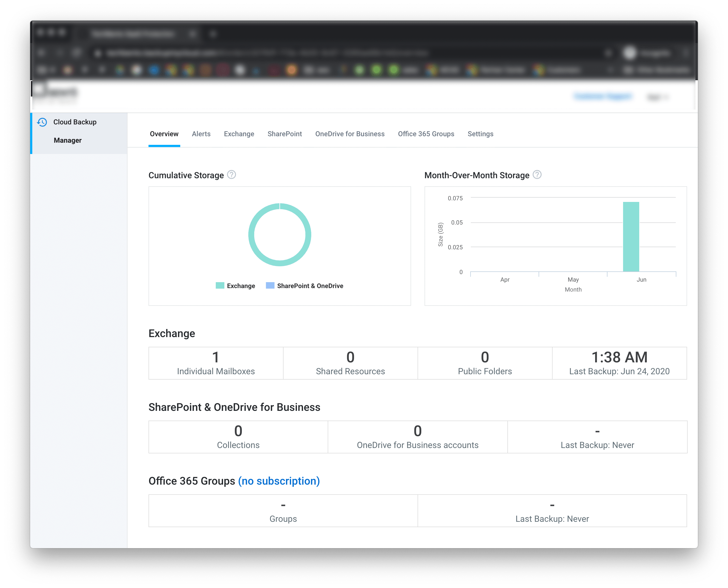Click the May label on chart axis
The height and width of the screenshot is (588, 728).
573,280
